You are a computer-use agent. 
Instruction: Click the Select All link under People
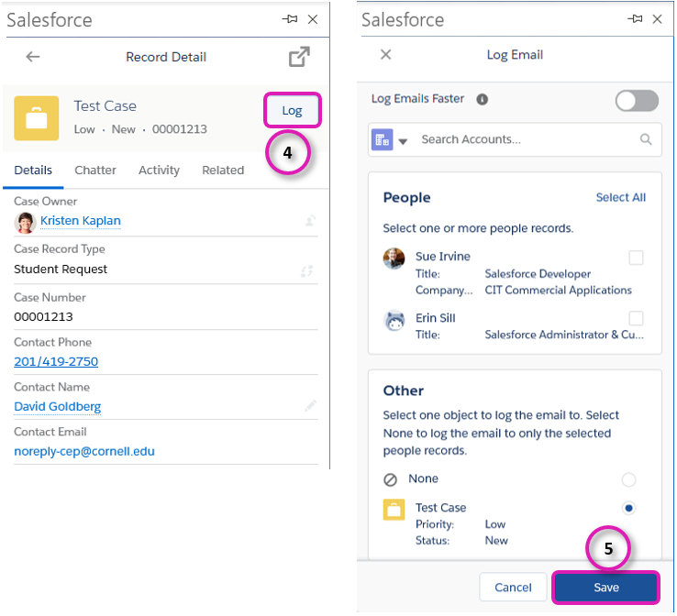[620, 197]
